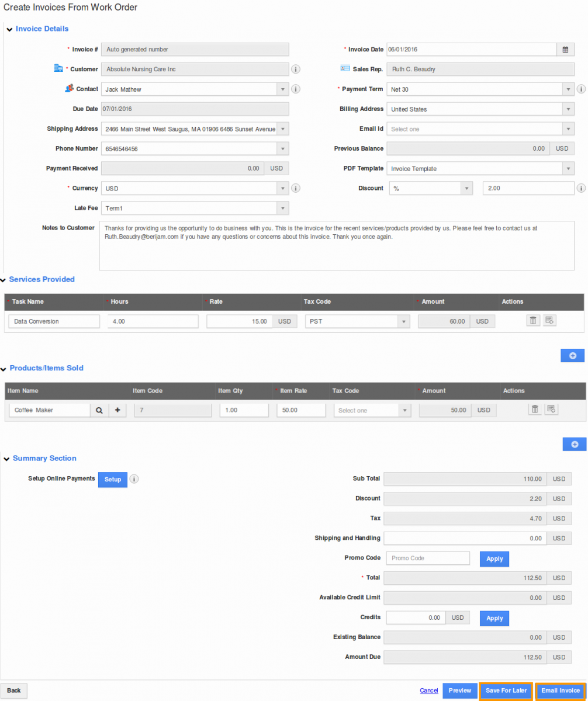
Task: Open the Invoice Date calendar picker
Action: [x=565, y=50]
